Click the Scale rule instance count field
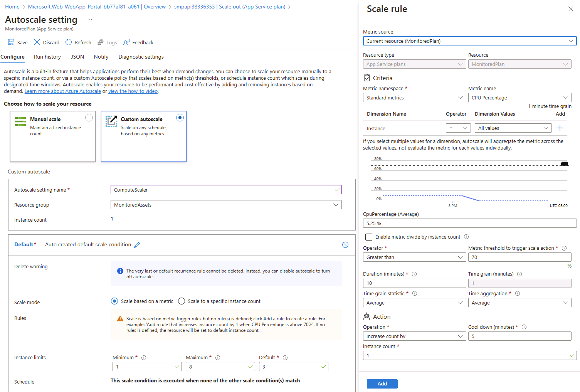 [x=470, y=355]
